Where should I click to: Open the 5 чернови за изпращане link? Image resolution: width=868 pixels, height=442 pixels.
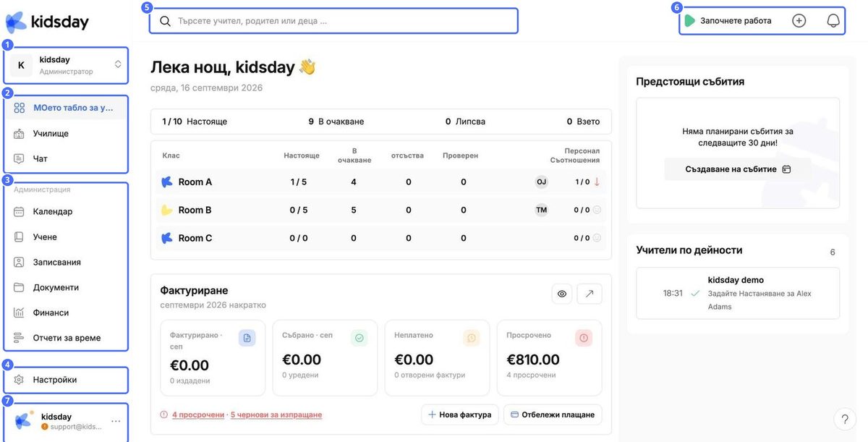[x=276, y=415]
